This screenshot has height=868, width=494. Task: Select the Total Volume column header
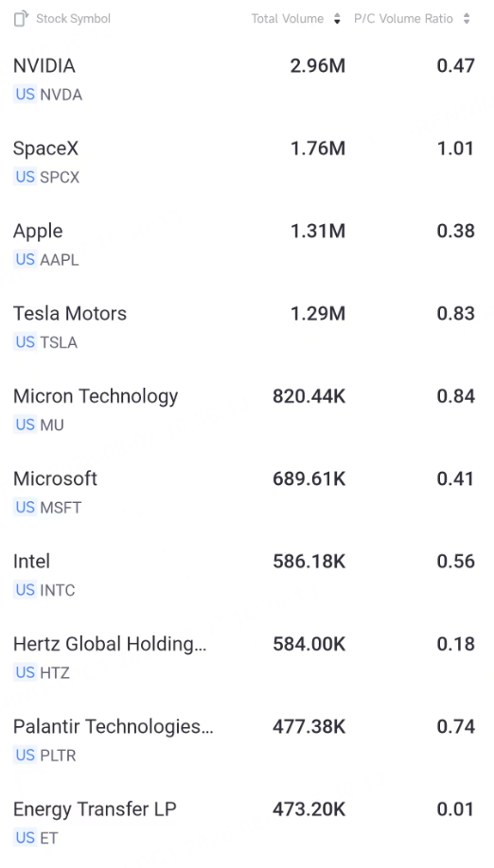[288, 19]
